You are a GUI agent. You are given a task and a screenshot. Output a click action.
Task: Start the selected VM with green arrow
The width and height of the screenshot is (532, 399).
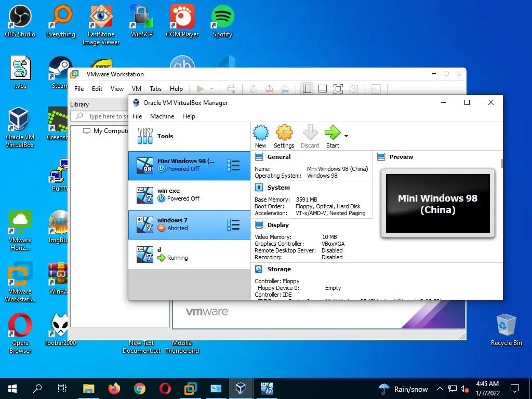coord(332,136)
